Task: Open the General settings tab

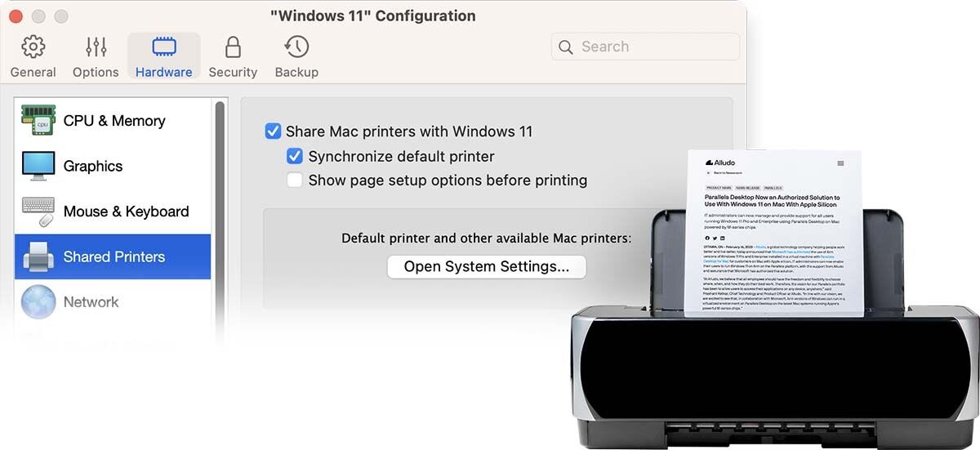Action: point(33,57)
